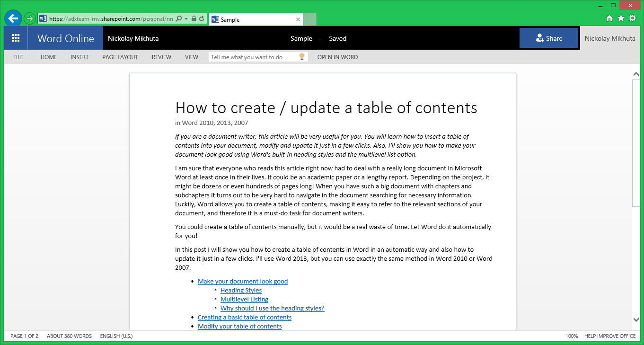Switch to the HOME ribbon tab

coord(49,57)
